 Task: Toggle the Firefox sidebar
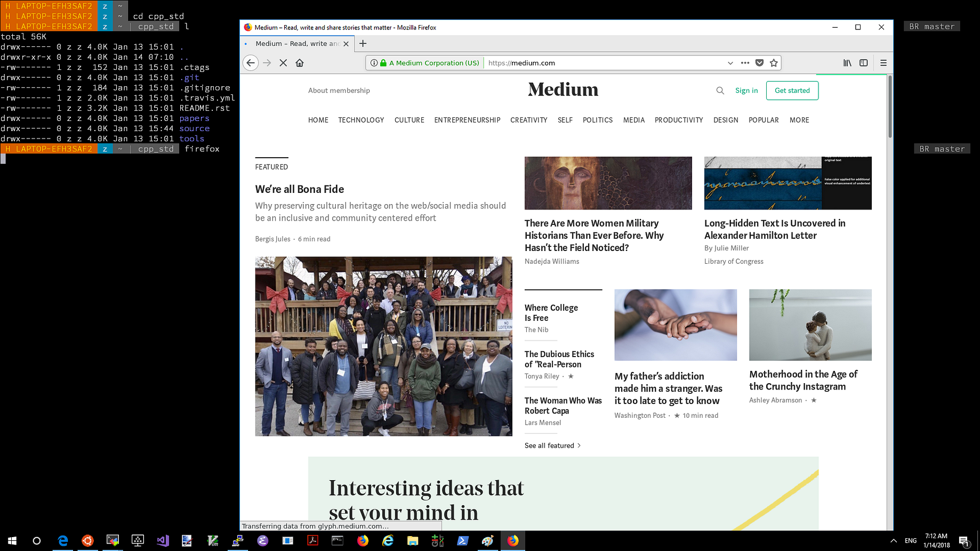click(864, 63)
